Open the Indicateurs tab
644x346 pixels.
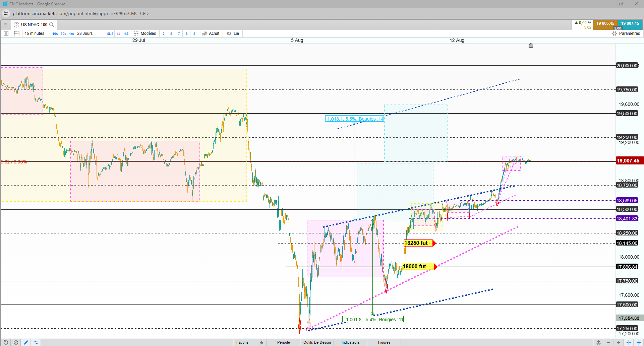point(351,342)
